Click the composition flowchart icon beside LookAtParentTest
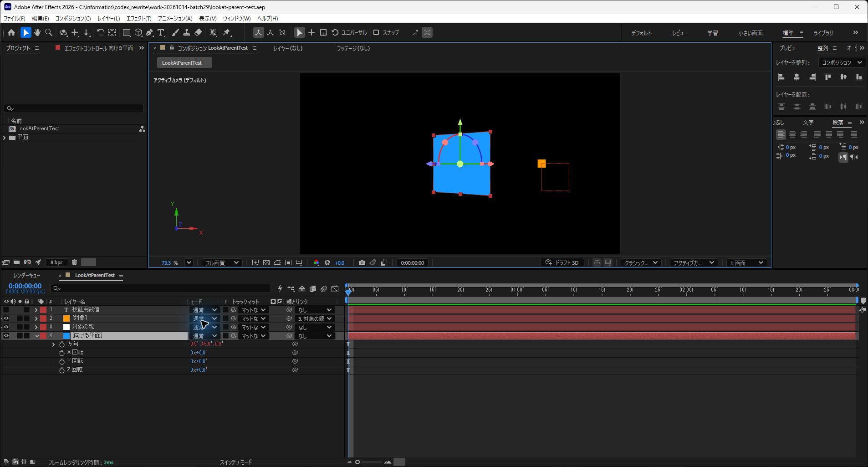 point(142,129)
